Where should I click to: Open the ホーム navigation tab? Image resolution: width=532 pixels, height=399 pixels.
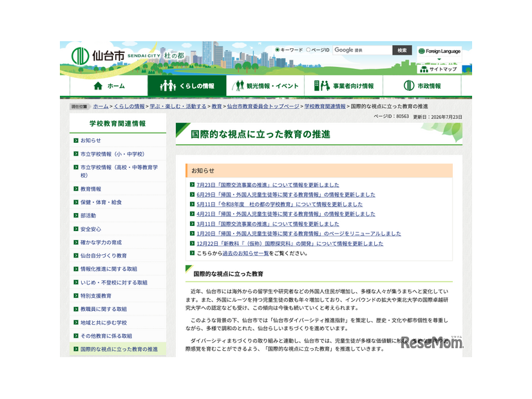coord(109,86)
